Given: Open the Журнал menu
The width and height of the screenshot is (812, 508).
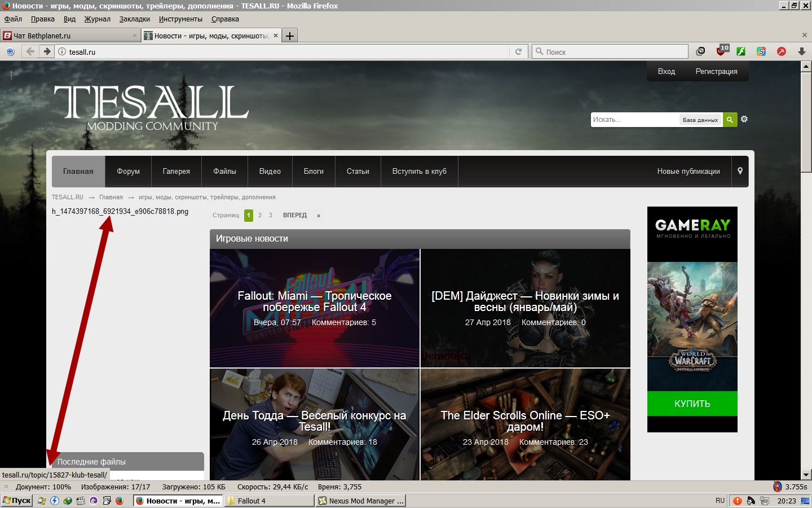Looking at the screenshot, I should (x=97, y=19).
